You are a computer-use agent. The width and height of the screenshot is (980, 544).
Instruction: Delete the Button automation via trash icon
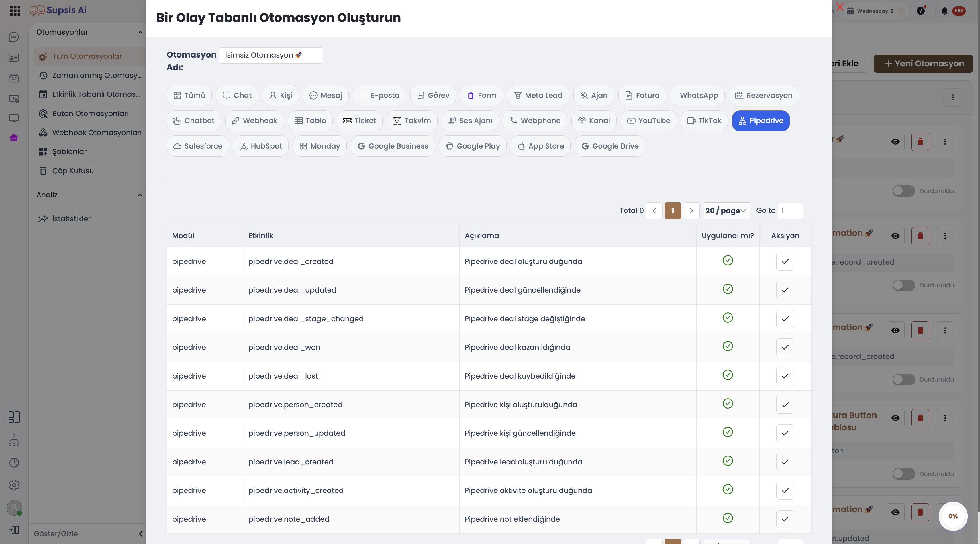click(x=920, y=418)
